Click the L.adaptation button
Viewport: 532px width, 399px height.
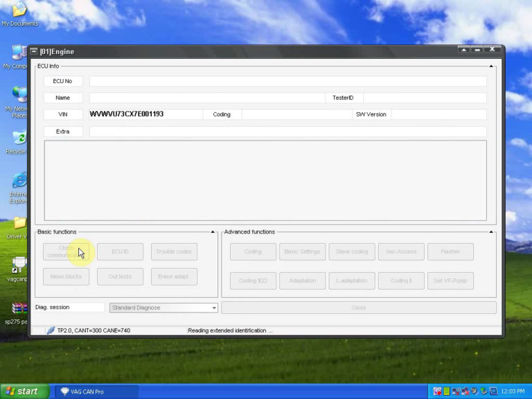pos(352,281)
